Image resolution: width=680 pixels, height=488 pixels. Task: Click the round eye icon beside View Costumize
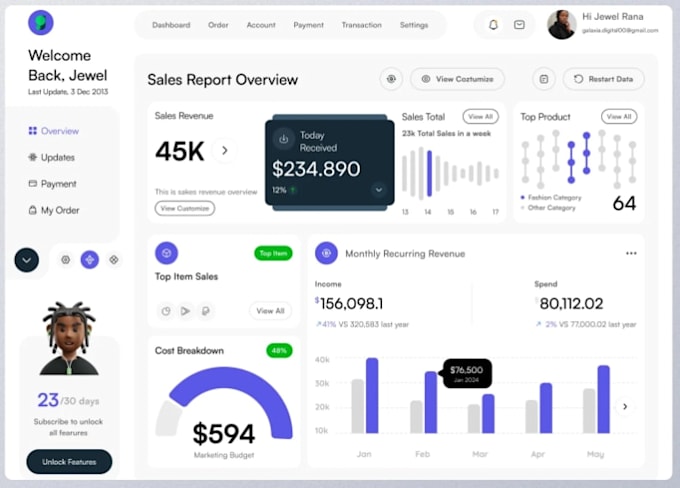tap(391, 79)
